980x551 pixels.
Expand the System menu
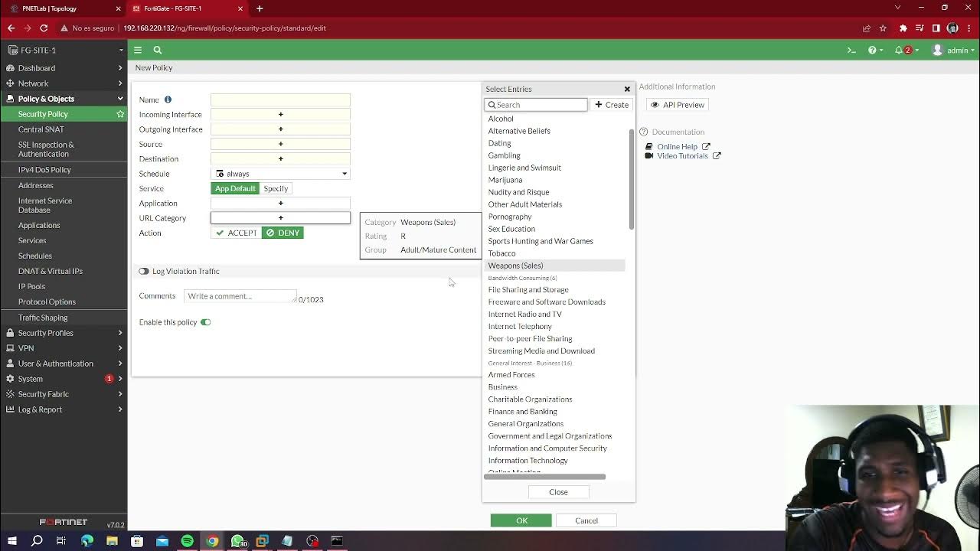coord(64,379)
